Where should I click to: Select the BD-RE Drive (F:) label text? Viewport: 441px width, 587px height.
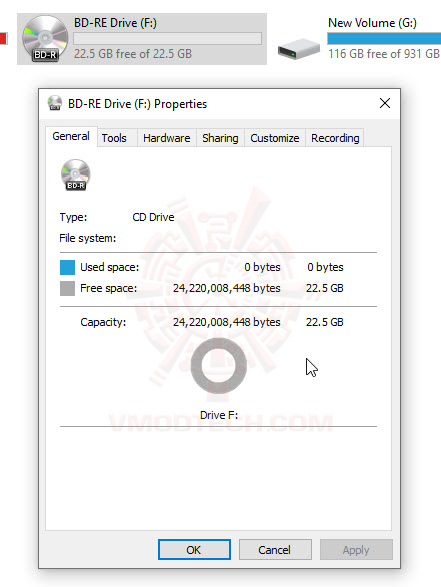click(x=115, y=23)
